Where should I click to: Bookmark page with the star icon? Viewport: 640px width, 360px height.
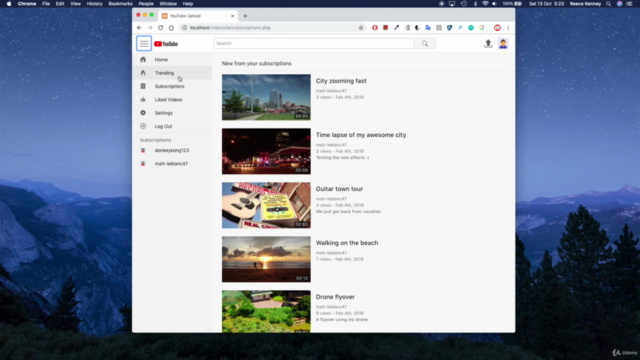pyautogui.click(x=361, y=28)
